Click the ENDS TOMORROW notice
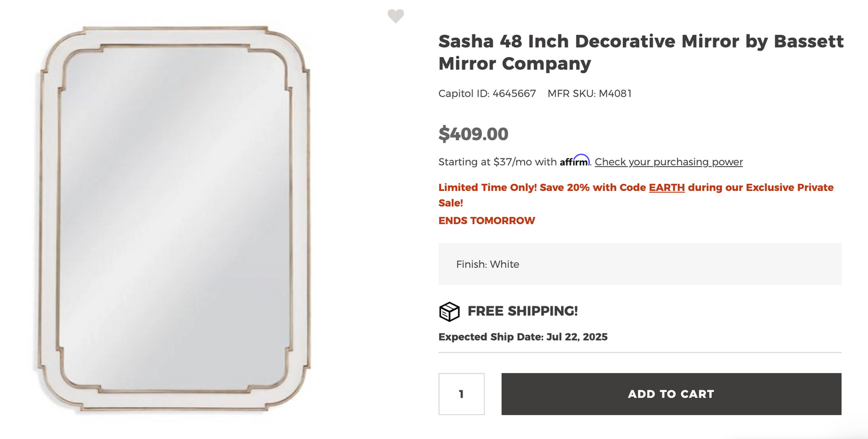 (x=487, y=220)
